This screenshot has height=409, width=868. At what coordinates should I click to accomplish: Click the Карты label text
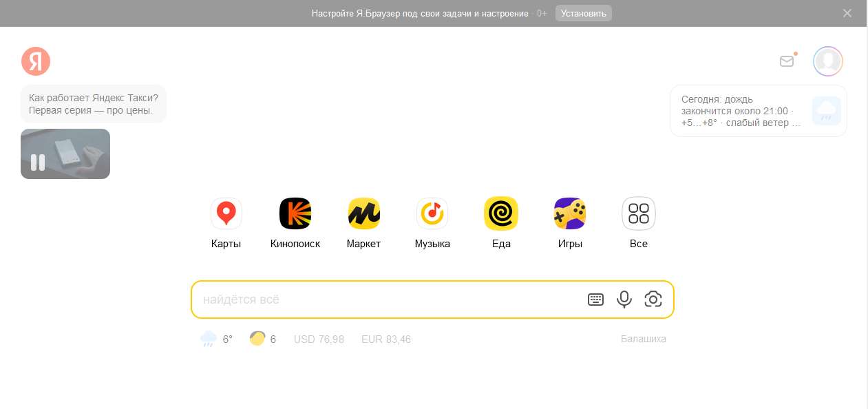[226, 244]
